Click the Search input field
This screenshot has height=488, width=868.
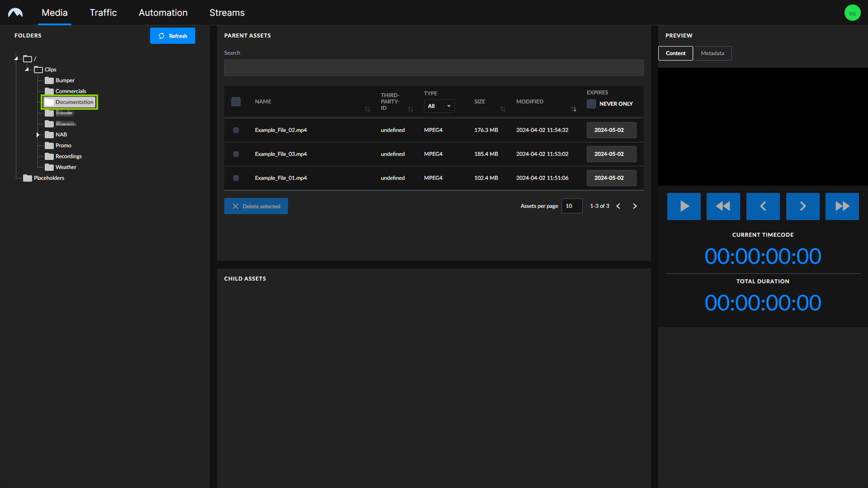[x=434, y=68]
